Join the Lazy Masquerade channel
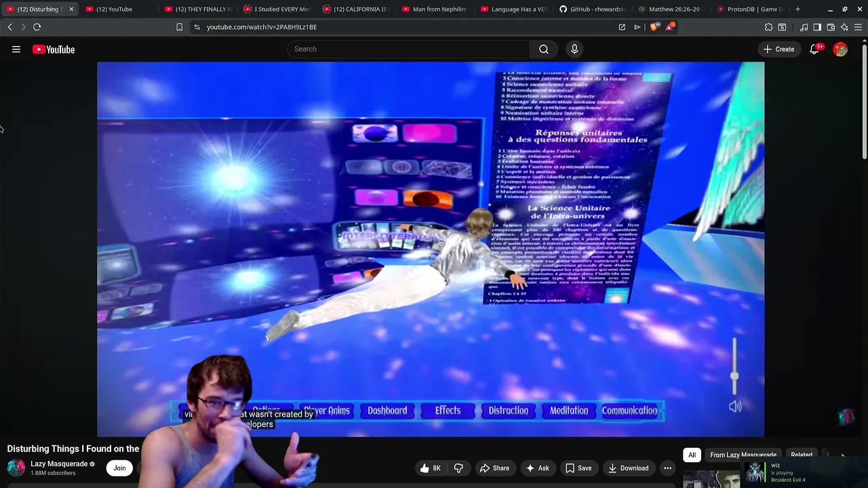Screen dimensions: 868x488 [119, 468]
